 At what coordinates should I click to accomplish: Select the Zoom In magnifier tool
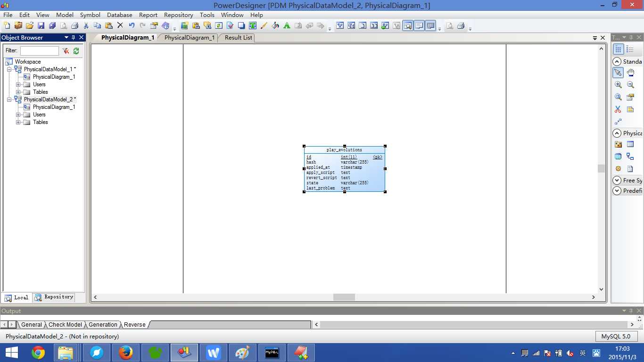coord(618,85)
